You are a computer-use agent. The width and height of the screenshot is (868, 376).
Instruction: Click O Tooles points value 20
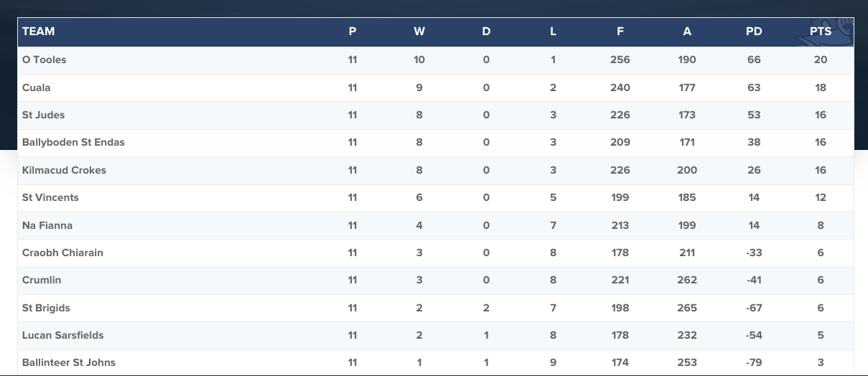[821, 60]
